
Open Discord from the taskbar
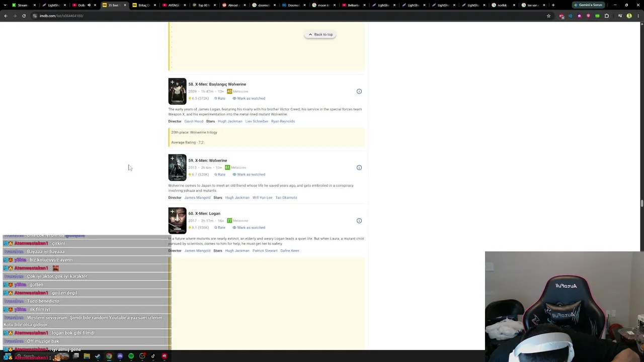[x=120, y=356]
